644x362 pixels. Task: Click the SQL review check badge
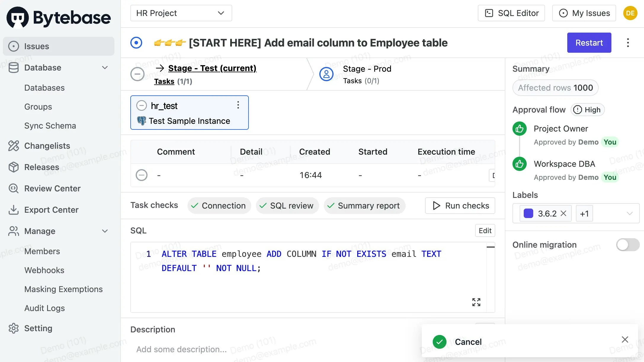coord(287,206)
